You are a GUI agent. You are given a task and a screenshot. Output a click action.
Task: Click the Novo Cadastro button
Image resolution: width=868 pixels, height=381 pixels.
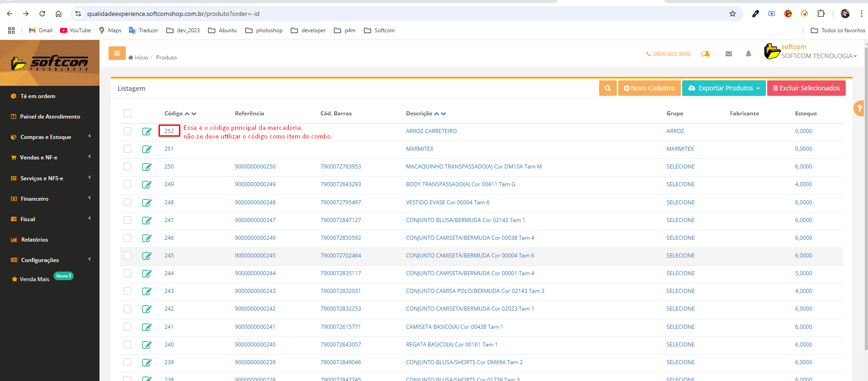(x=649, y=88)
